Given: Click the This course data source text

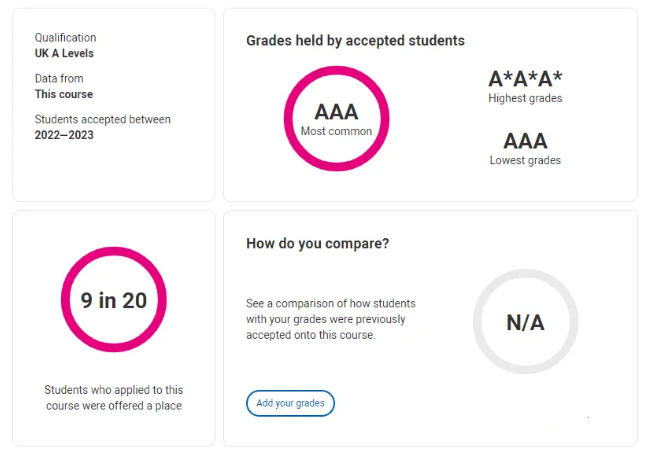Looking at the screenshot, I should pyautogui.click(x=64, y=94).
